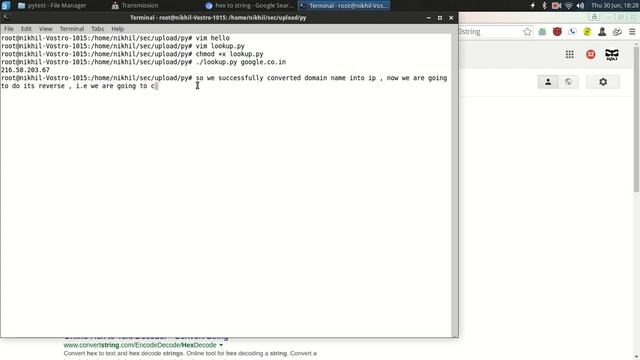Select the personal results person toggle

coord(548,82)
